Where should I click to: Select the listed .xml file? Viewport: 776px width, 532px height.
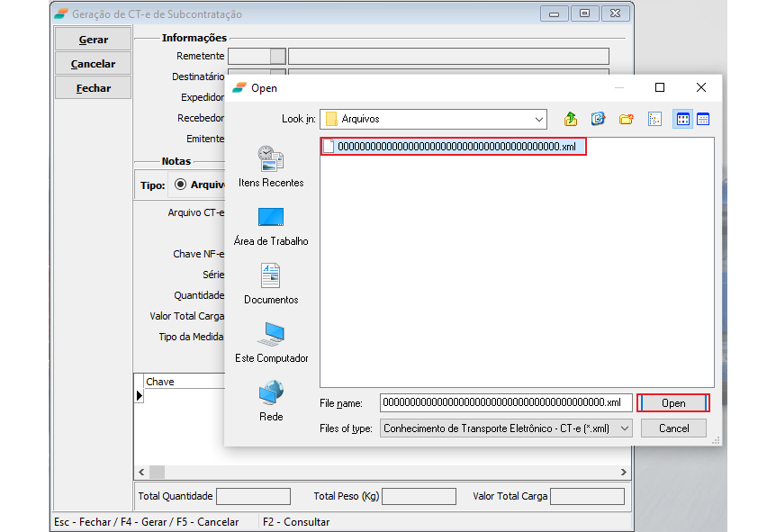pos(455,147)
